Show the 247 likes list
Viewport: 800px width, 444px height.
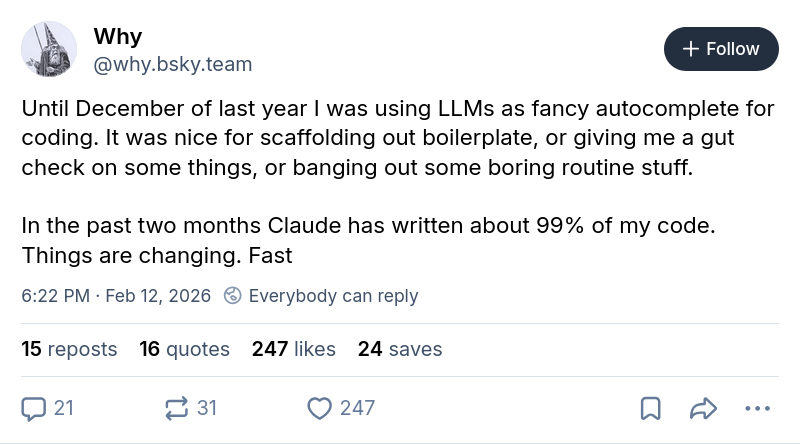coord(293,349)
